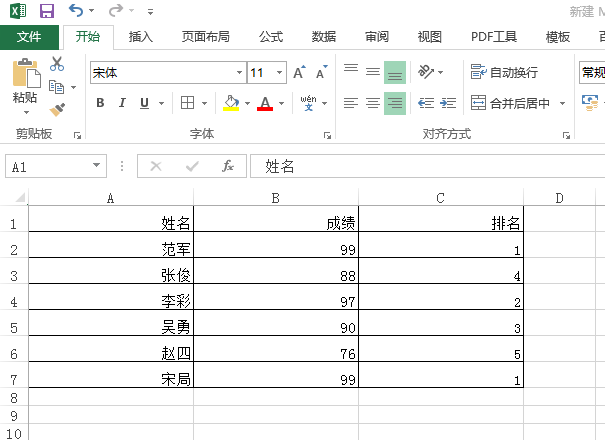Click the Paste clipboard icon
This screenshot has height=440, width=605.
[26, 73]
